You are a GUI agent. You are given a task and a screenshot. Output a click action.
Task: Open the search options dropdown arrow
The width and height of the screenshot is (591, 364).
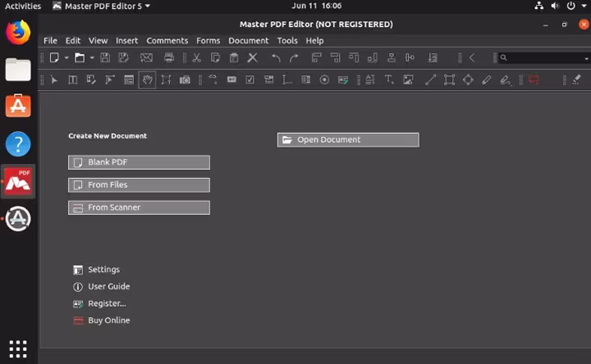[586, 58]
